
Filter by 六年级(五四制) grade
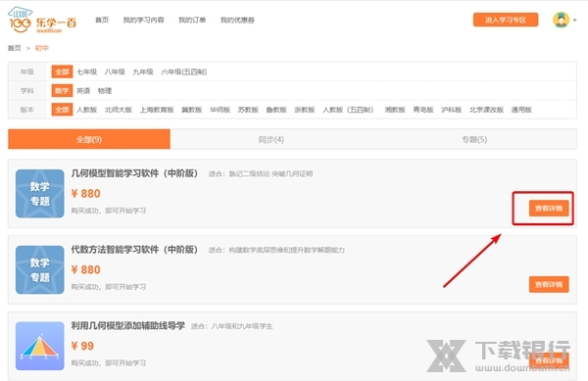click(184, 71)
